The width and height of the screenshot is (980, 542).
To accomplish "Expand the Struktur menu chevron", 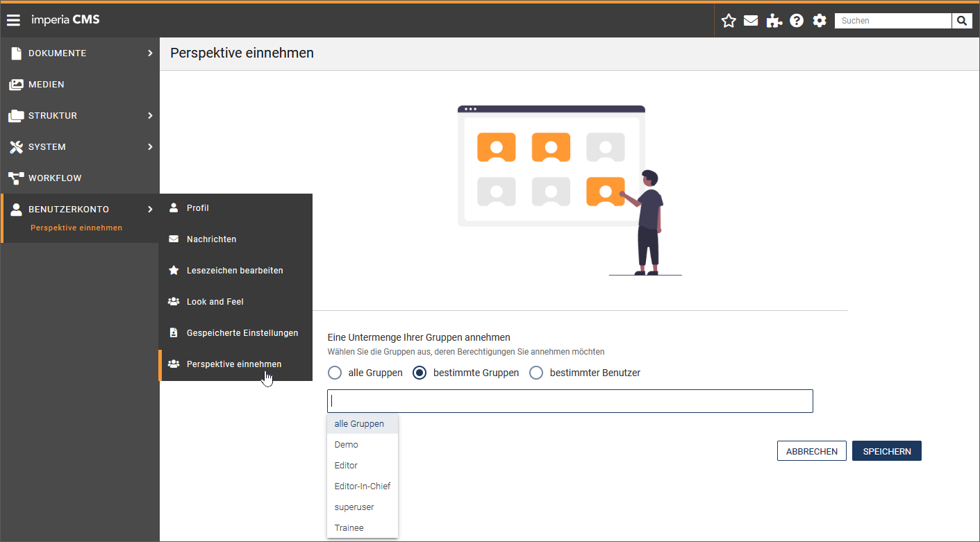I will click(x=150, y=116).
